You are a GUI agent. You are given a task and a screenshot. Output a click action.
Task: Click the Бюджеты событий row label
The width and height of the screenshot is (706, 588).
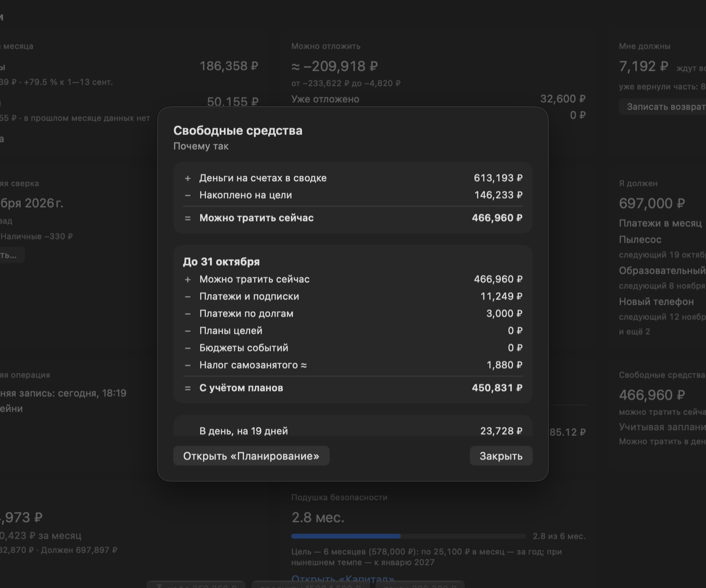pyautogui.click(x=244, y=348)
